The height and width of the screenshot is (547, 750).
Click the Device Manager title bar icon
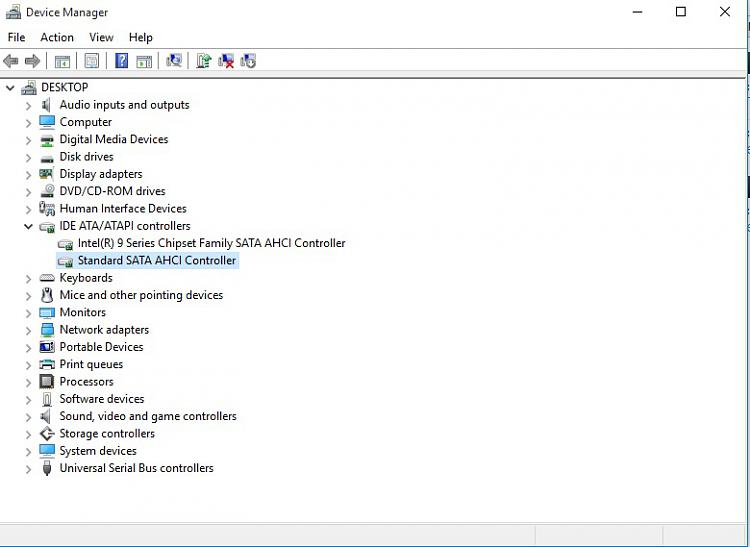click(x=13, y=12)
